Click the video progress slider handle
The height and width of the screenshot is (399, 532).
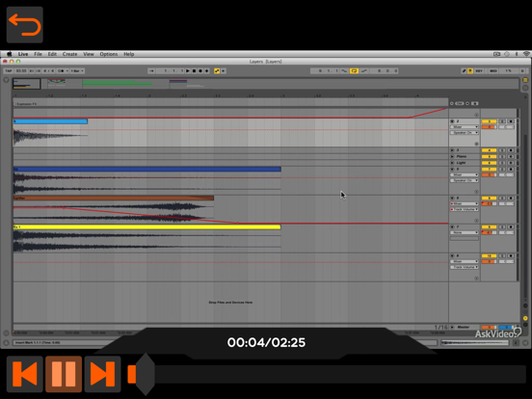[146, 374]
